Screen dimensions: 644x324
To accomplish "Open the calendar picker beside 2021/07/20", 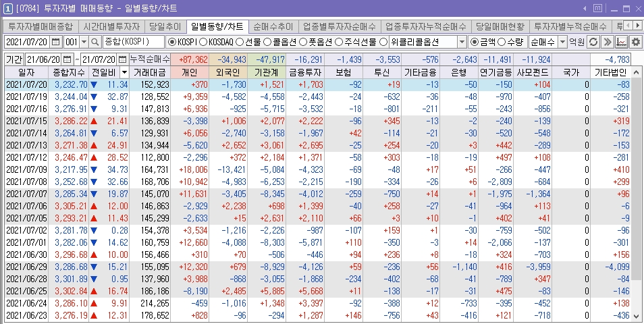I will coord(56,41).
